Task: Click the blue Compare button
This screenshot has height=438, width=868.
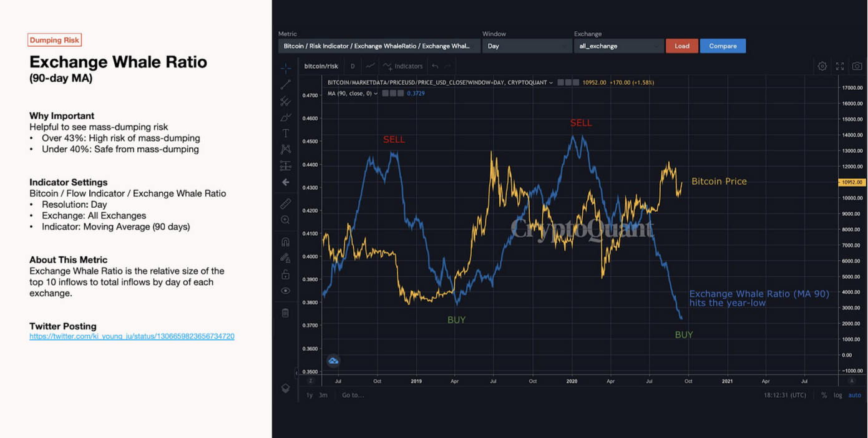Action: pyautogui.click(x=723, y=46)
